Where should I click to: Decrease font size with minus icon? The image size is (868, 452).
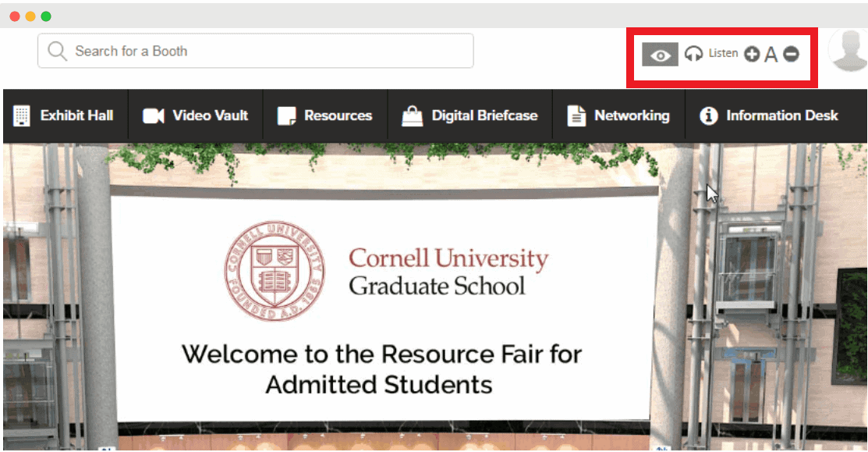pos(792,54)
